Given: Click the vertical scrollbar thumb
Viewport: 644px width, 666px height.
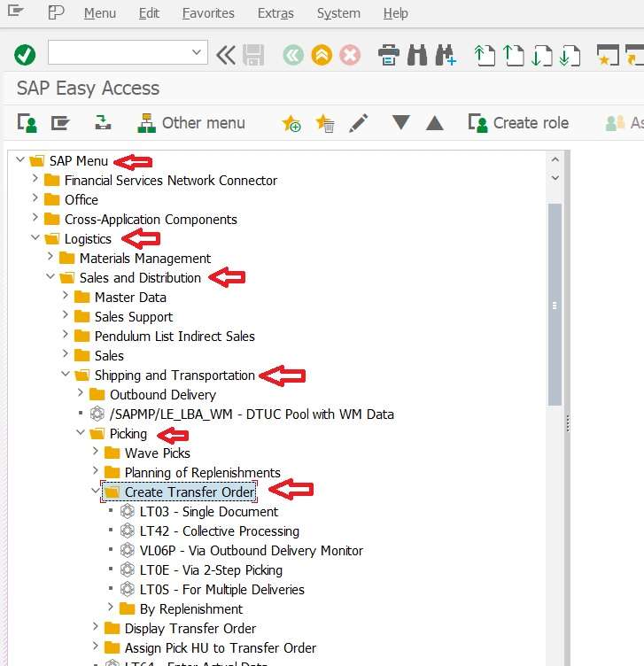Looking at the screenshot, I should pos(555,305).
